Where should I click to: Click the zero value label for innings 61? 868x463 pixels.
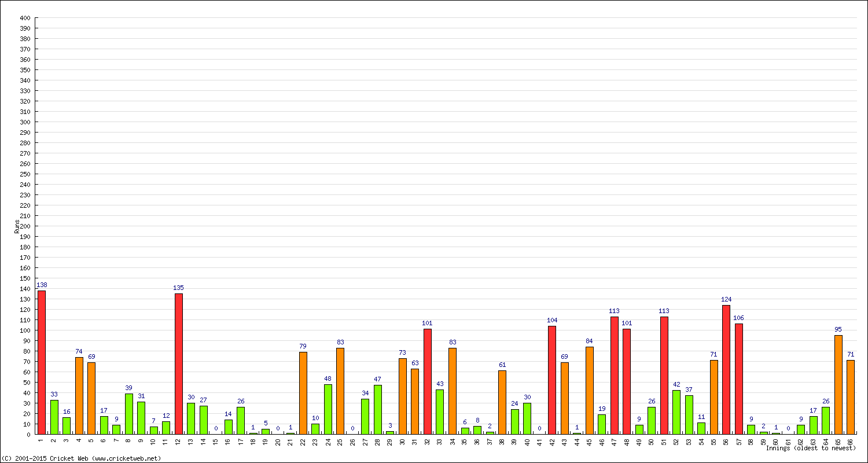(x=789, y=429)
